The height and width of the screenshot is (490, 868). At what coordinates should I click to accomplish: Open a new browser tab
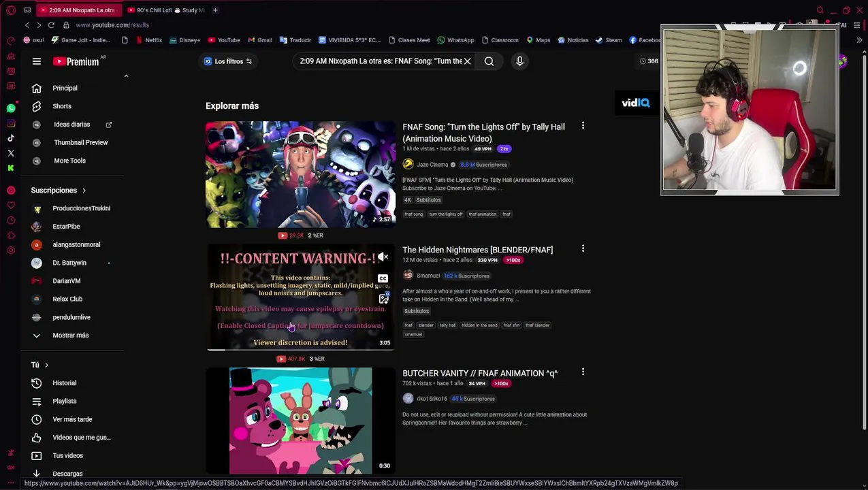point(215,10)
